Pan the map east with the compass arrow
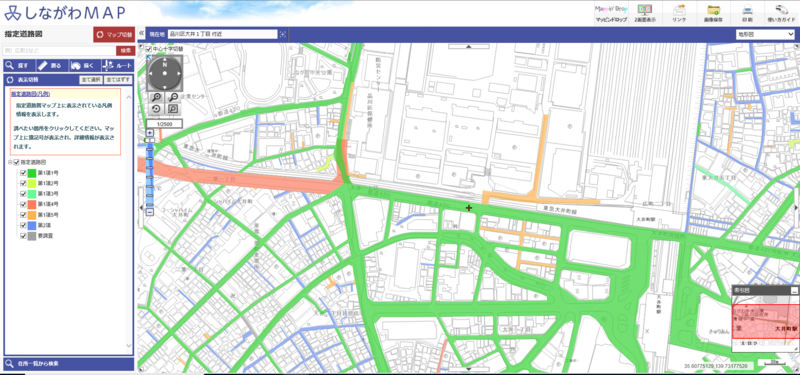Image resolution: width=800 pixels, height=375 pixels. tap(178, 73)
